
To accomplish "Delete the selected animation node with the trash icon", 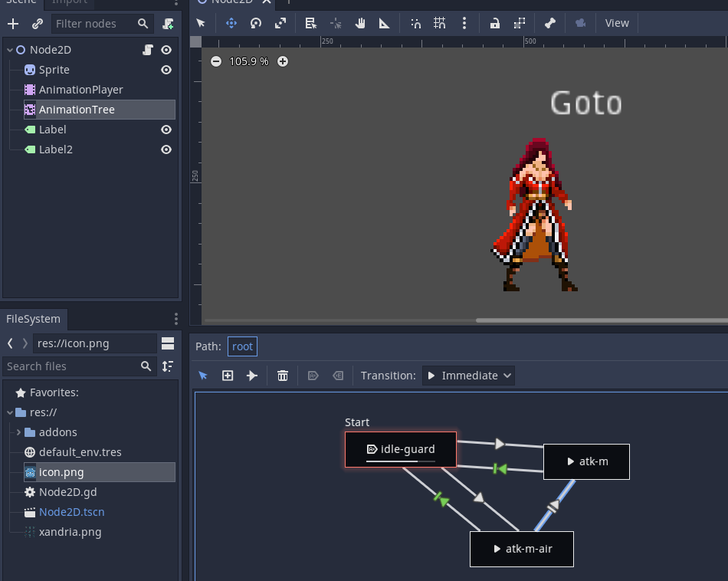I will (x=282, y=376).
